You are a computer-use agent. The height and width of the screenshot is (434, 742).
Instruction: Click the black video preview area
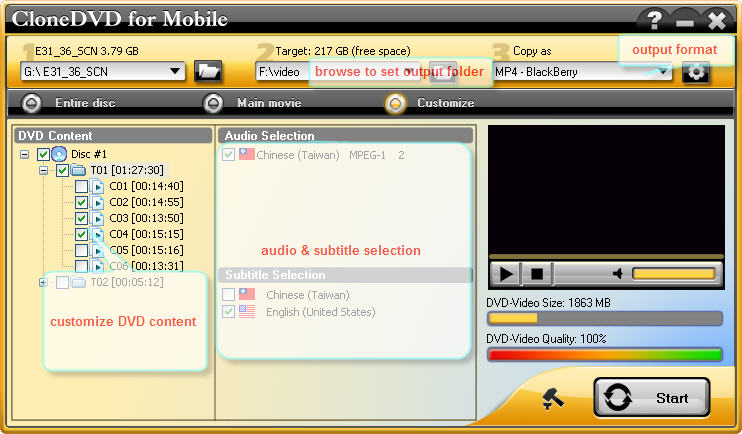[606, 189]
